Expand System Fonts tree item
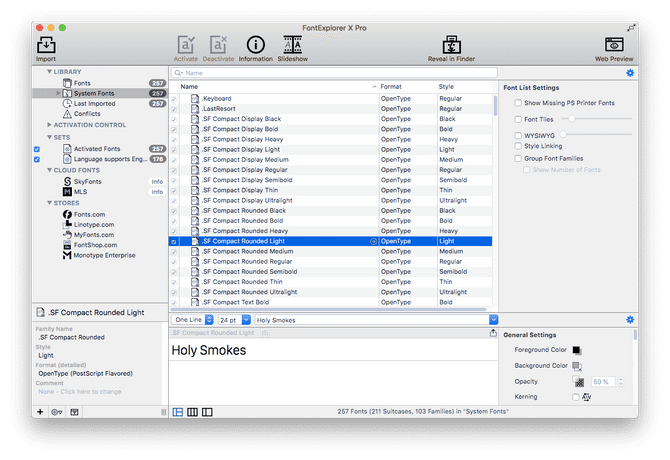Image resolution: width=670 pixels, height=460 pixels. 59,93
